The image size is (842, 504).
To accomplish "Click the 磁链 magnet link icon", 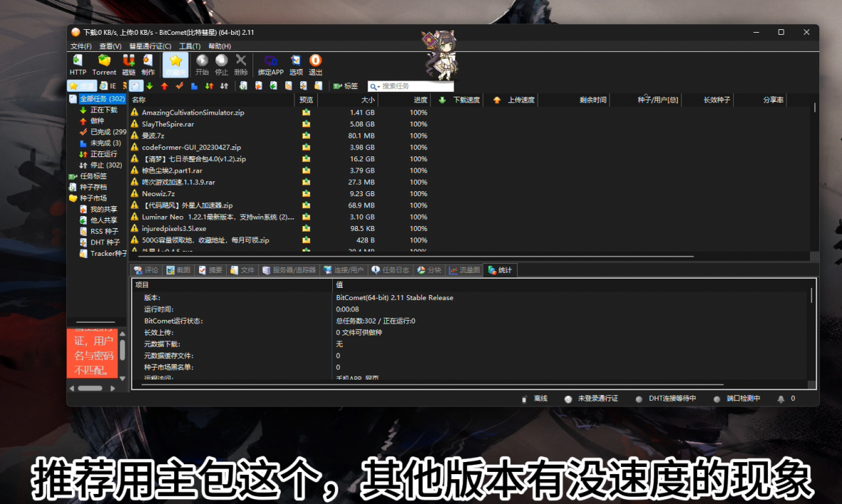I will pos(129,65).
